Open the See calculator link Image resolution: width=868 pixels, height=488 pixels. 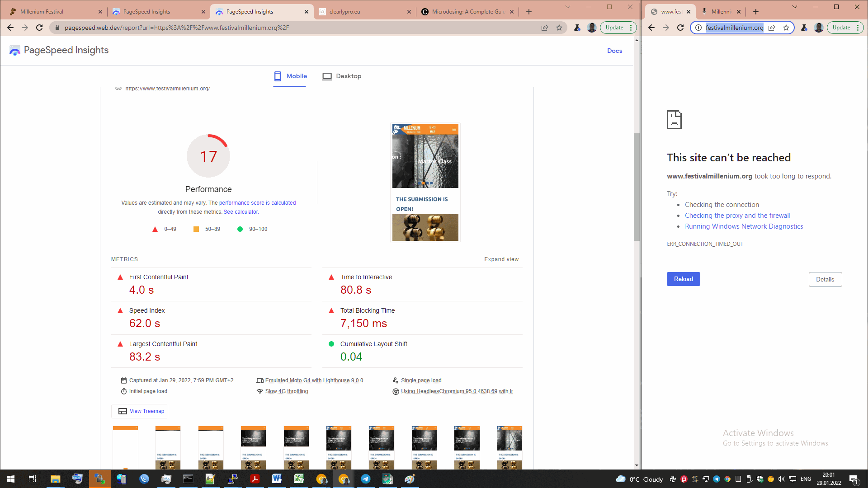pos(241,212)
